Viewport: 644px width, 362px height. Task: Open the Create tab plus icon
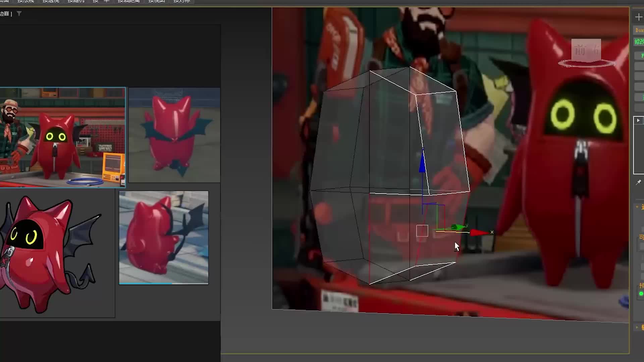[638, 17]
